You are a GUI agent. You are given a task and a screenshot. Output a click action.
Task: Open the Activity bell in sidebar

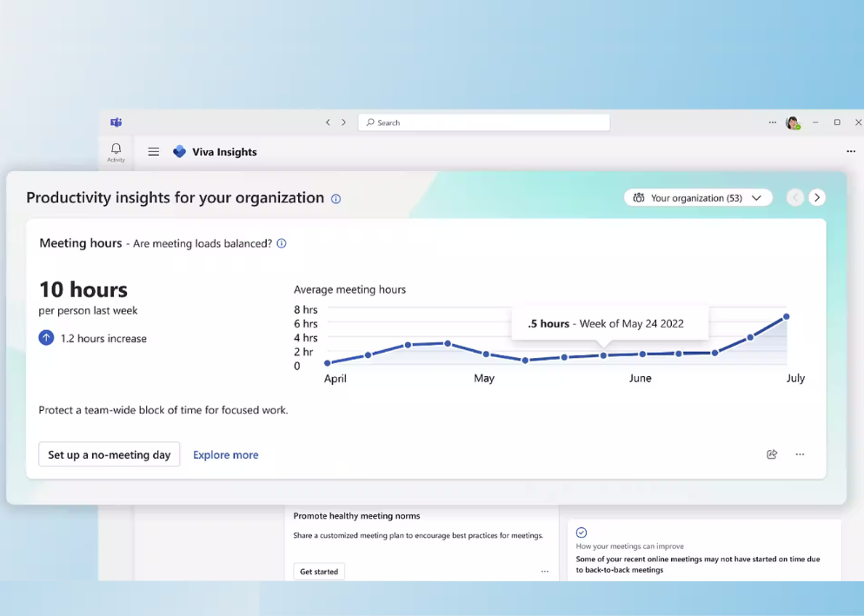point(116,152)
